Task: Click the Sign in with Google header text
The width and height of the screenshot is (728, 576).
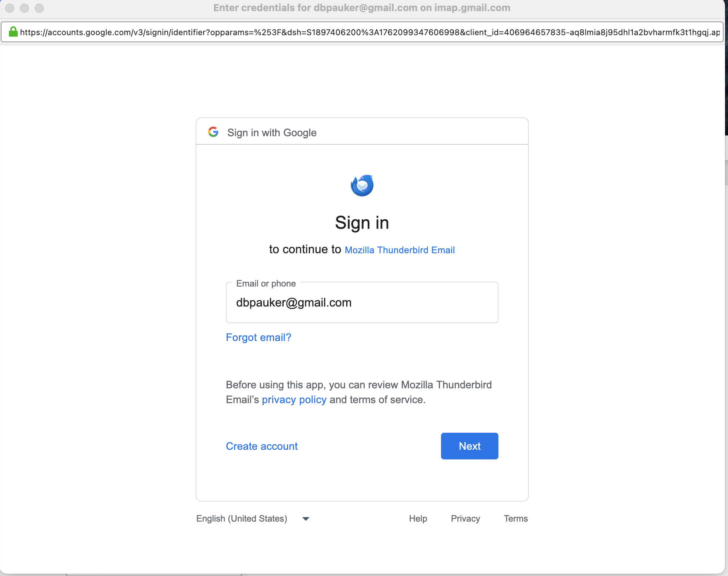Action: (x=272, y=133)
